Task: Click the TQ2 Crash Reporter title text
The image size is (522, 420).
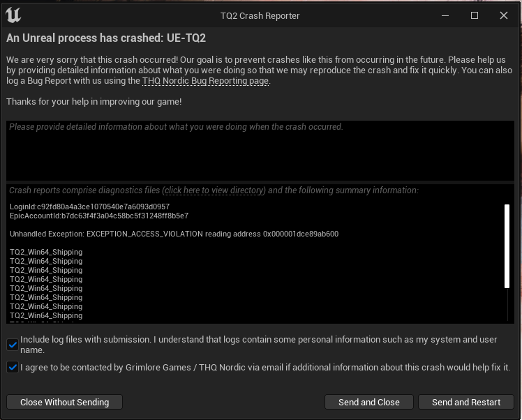Action: pyautogui.click(x=260, y=15)
